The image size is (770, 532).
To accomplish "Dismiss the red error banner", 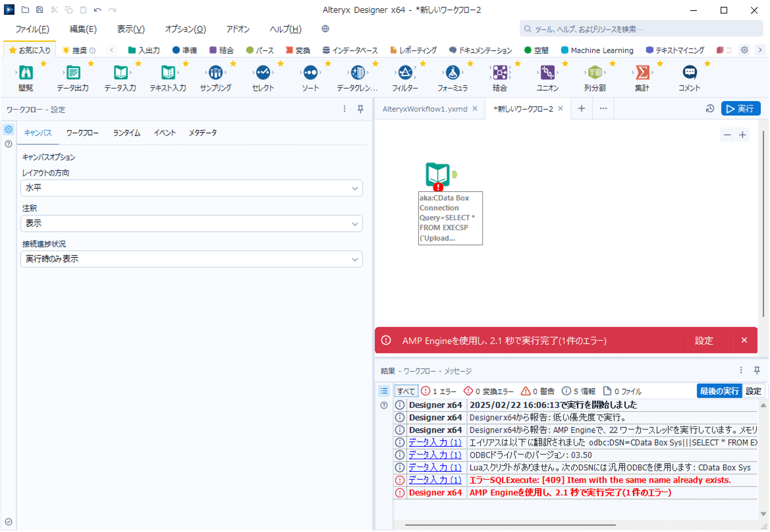I will click(x=744, y=340).
